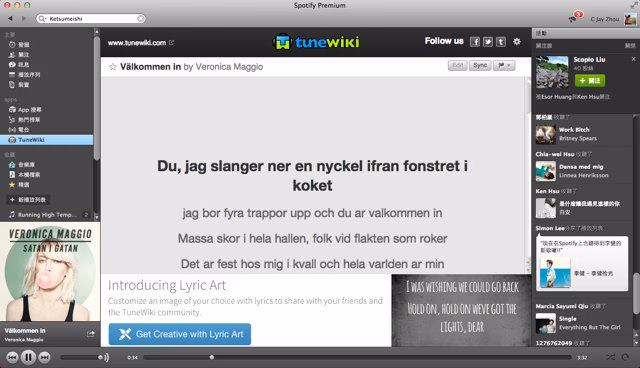Click the new playlist plus button
This screenshot has height=368, width=640.
(x=28, y=200)
